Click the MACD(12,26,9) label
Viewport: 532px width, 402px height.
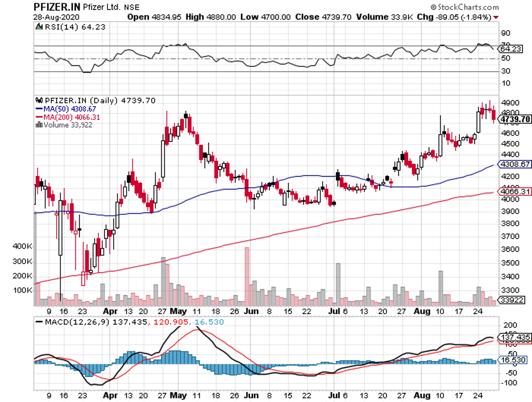77,322
